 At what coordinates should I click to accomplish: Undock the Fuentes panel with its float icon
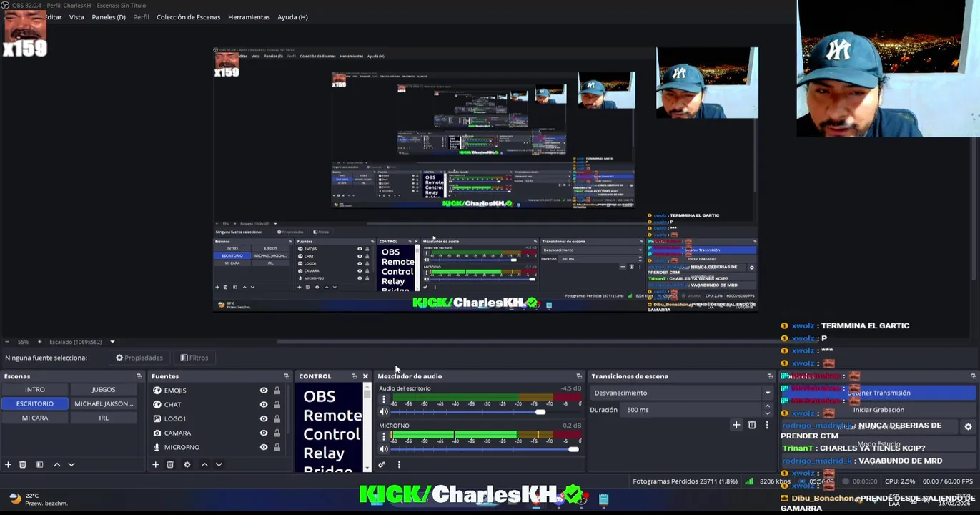coord(287,376)
